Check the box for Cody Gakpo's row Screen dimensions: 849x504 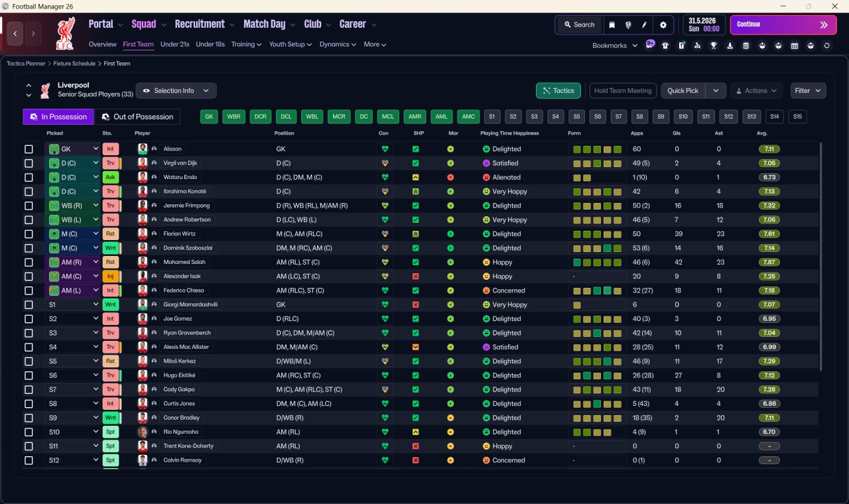(29, 389)
